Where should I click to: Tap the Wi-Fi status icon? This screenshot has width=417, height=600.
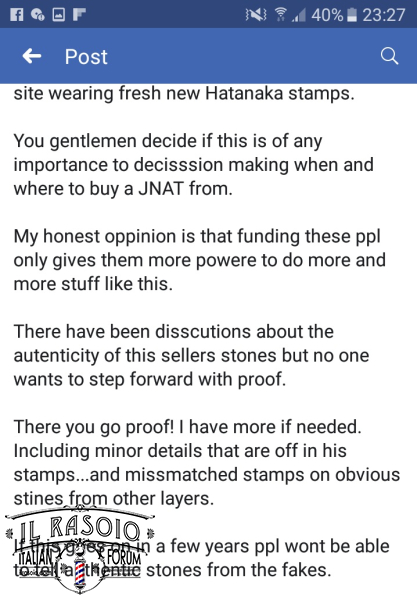(280, 15)
